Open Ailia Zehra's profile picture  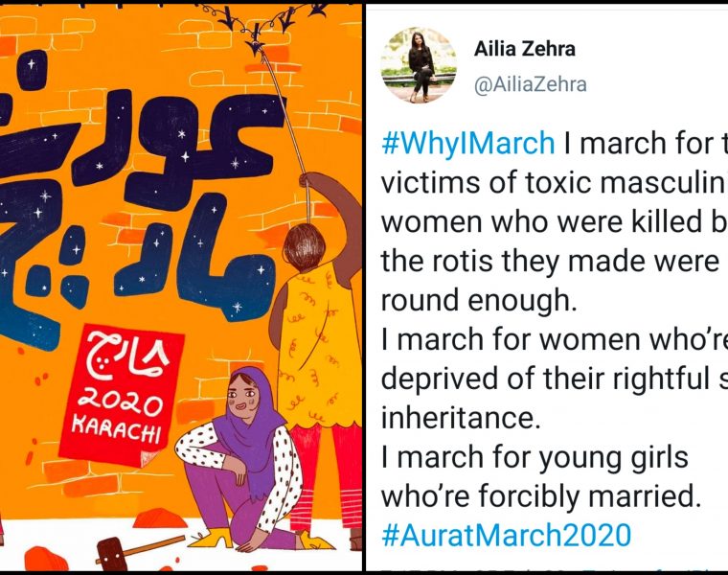point(419,64)
